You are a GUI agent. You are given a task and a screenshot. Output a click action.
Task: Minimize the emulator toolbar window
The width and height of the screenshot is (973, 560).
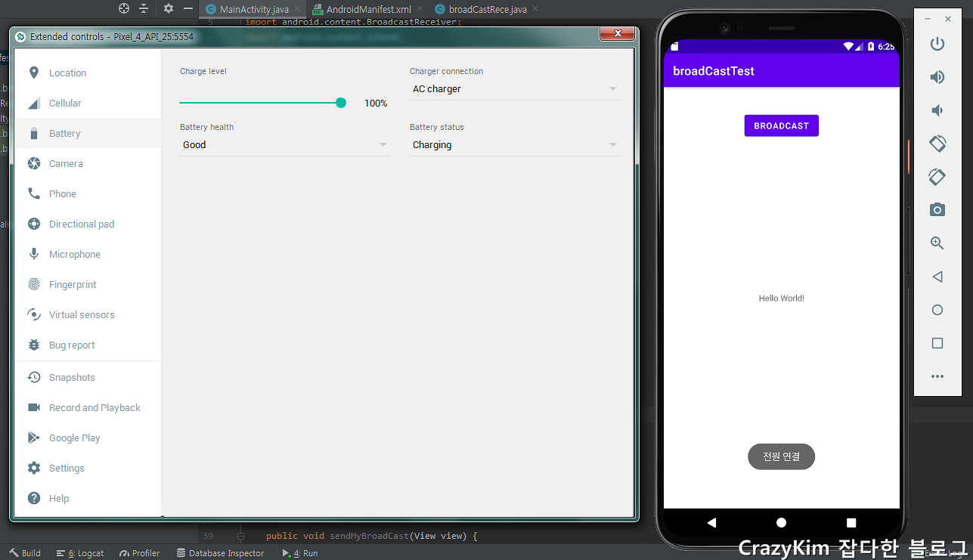pyautogui.click(x=928, y=19)
